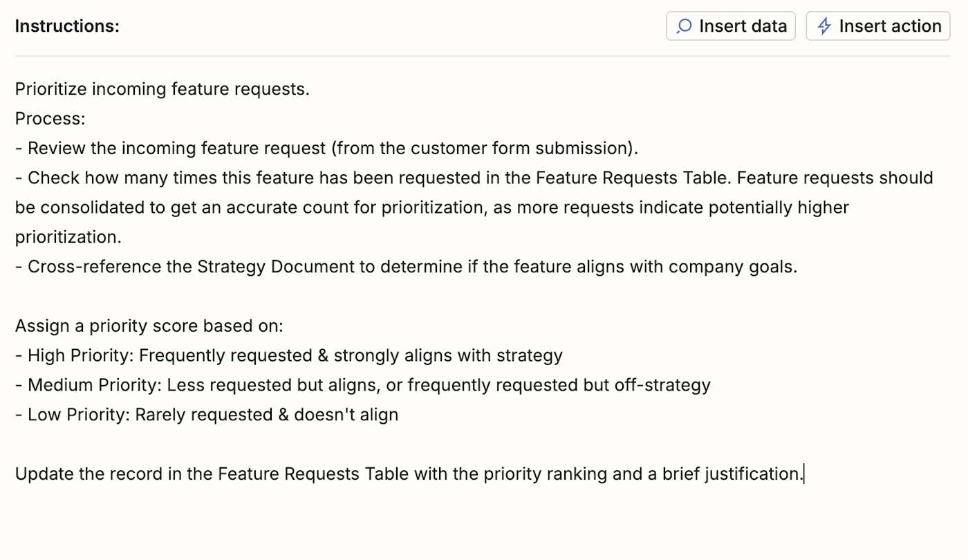Click the 'Assign a priority score based on:' line
The width and height of the screenshot is (968, 560).
149,326
